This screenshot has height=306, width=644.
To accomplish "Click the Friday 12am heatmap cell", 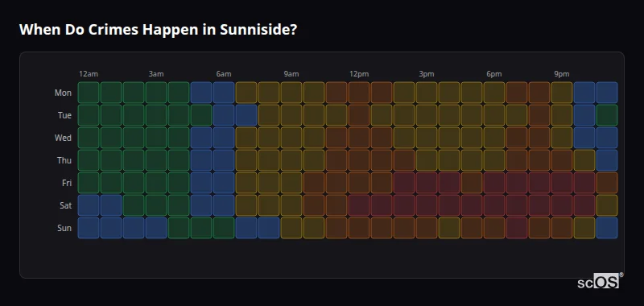I will pyautogui.click(x=89, y=183).
